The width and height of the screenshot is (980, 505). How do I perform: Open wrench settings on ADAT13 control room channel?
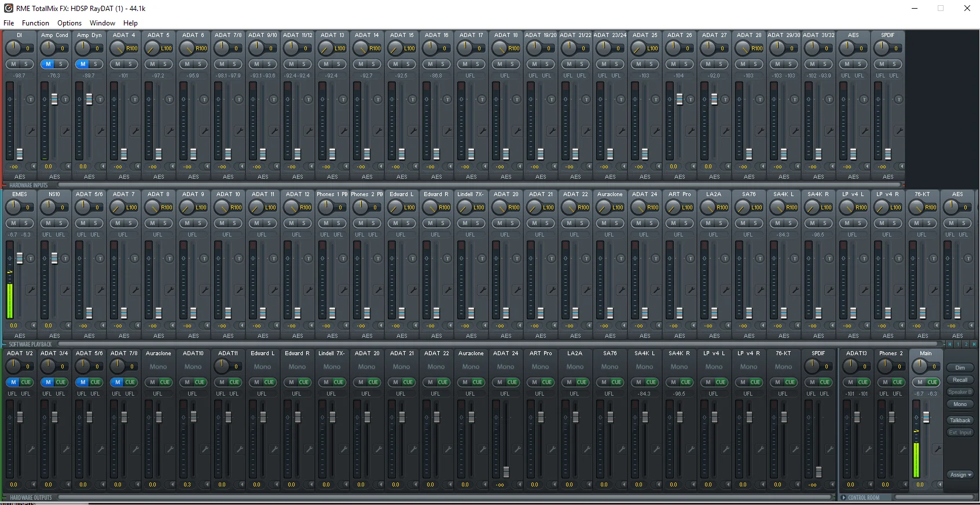[868, 449]
